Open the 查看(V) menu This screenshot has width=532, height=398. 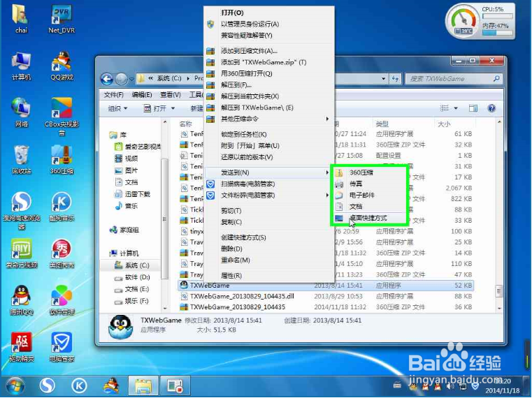pyautogui.click(x=171, y=94)
